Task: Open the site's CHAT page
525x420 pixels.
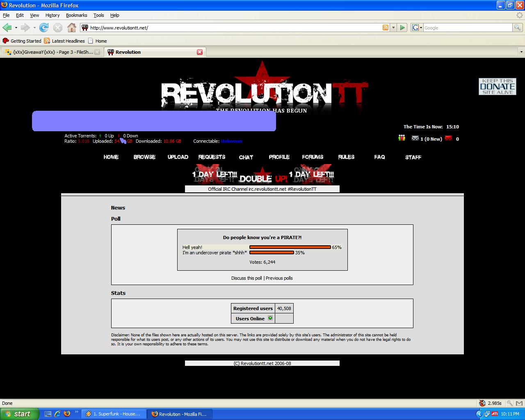Action: click(246, 157)
